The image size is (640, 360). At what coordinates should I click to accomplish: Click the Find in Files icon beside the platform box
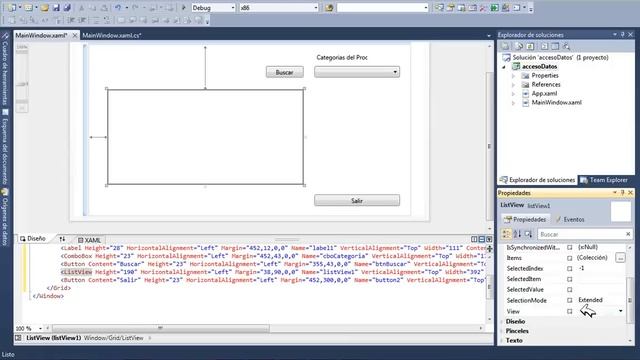[x=329, y=7]
